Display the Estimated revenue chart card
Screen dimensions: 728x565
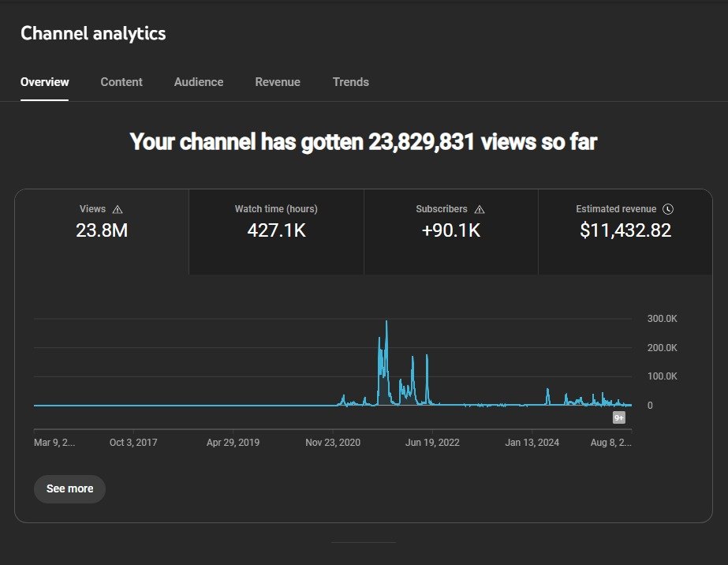coord(625,231)
